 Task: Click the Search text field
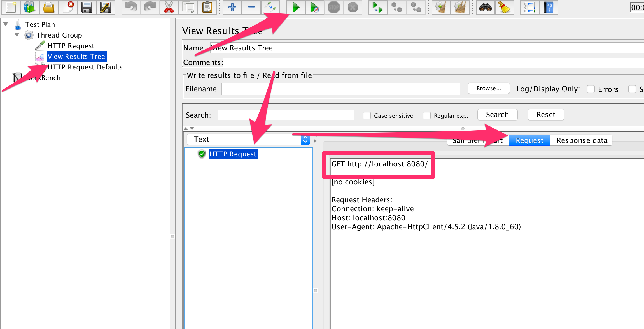click(x=286, y=115)
